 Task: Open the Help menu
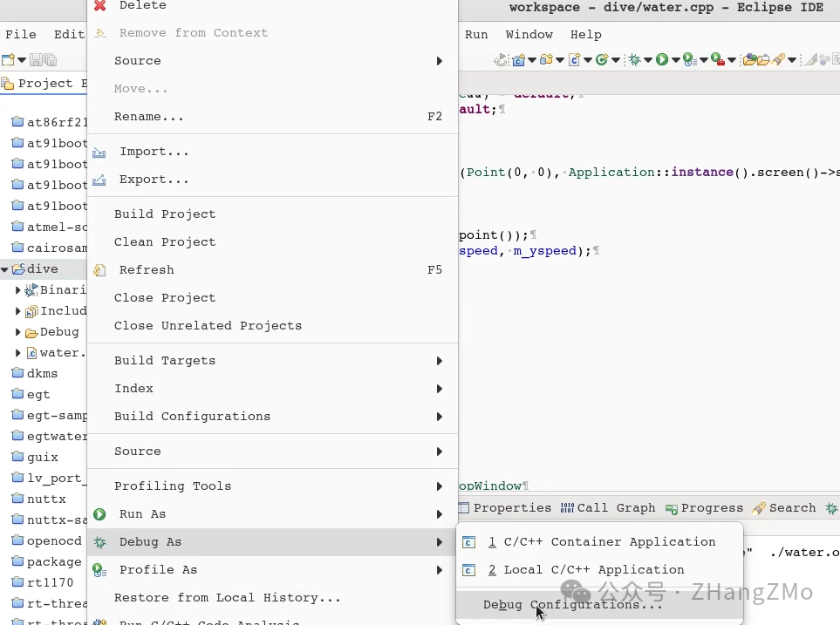pyautogui.click(x=585, y=34)
